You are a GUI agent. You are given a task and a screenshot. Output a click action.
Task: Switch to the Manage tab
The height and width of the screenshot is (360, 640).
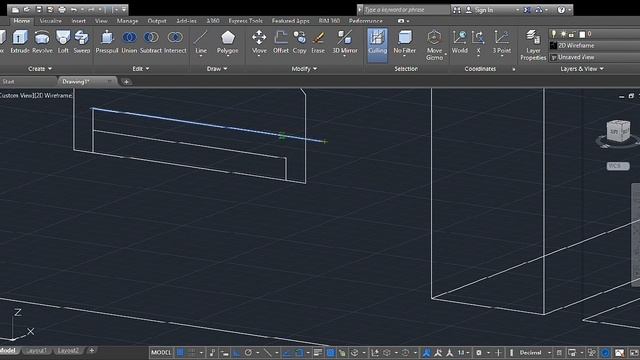click(x=127, y=20)
